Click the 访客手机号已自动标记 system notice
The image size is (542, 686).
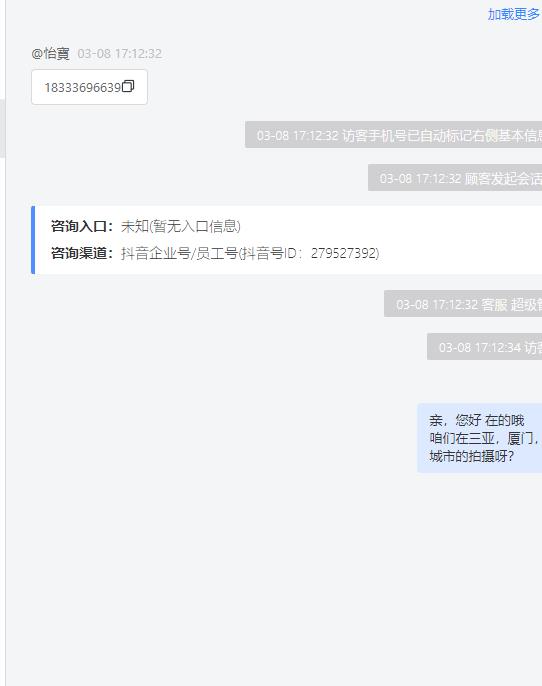(x=393, y=135)
